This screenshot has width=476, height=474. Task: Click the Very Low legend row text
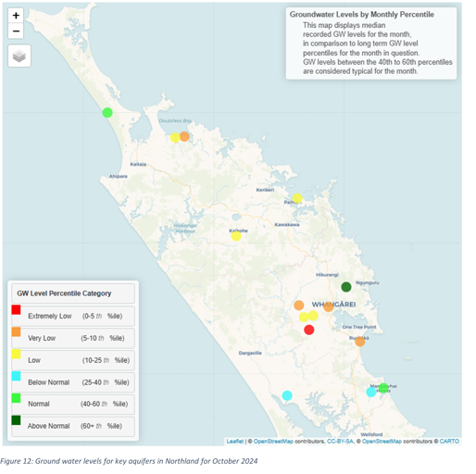(x=76, y=338)
